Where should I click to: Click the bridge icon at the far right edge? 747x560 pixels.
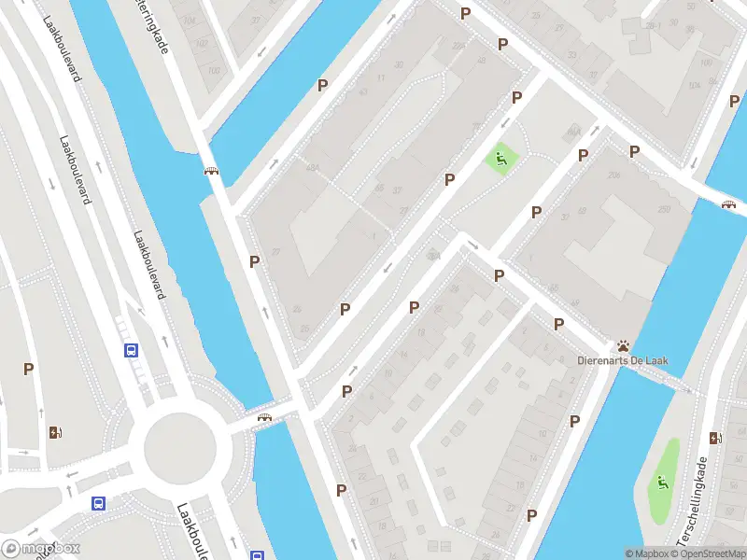(728, 204)
